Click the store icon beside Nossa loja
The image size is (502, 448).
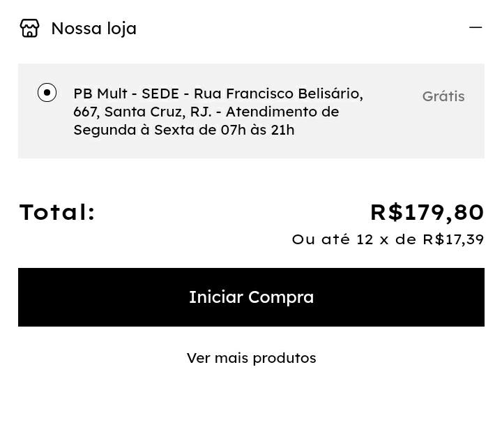(x=30, y=28)
